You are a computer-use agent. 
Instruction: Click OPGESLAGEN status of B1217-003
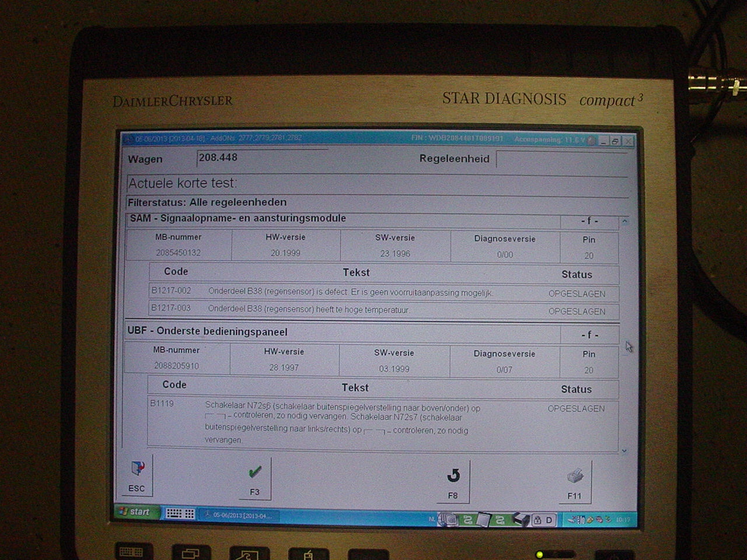[x=577, y=311]
